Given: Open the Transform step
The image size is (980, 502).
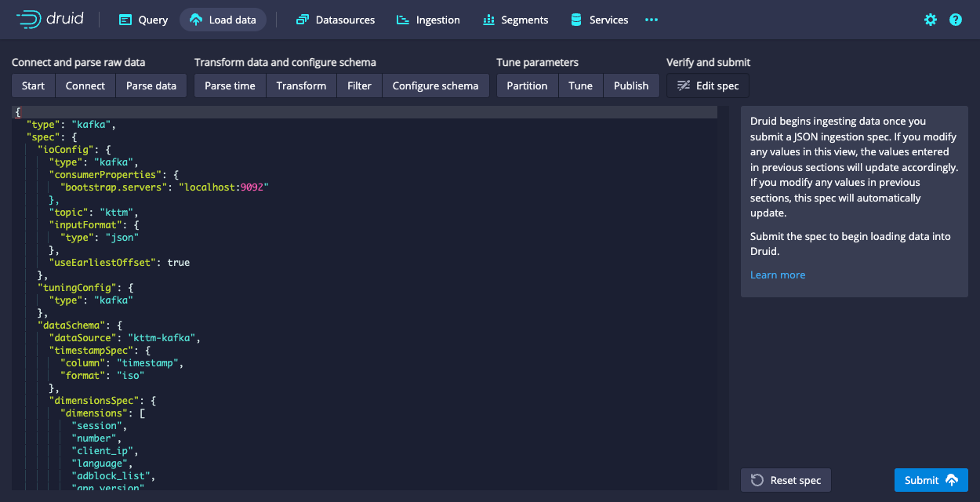Looking at the screenshot, I should (x=301, y=85).
